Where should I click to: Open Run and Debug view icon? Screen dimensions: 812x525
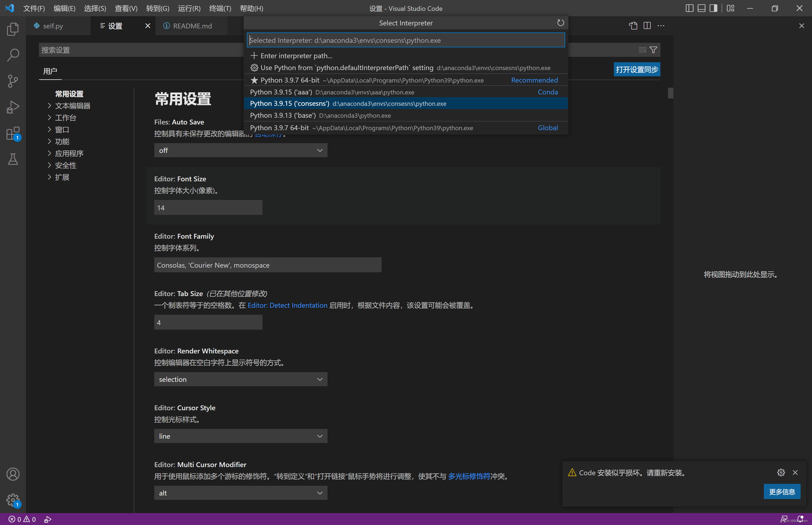(x=13, y=107)
